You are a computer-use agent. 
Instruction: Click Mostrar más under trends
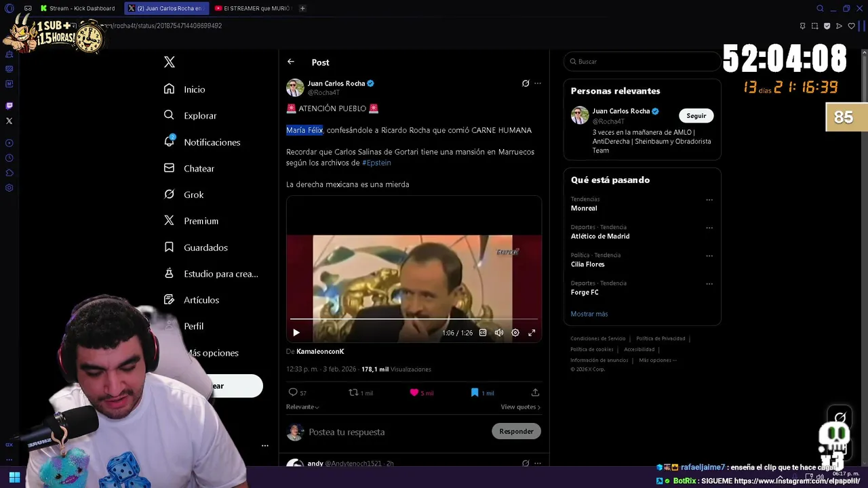[589, 314]
